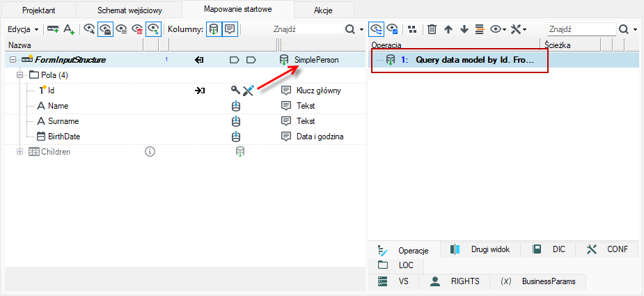Click the left Znajdź search field
The height and width of the screenshot is (296, 644).
(307, 29)
